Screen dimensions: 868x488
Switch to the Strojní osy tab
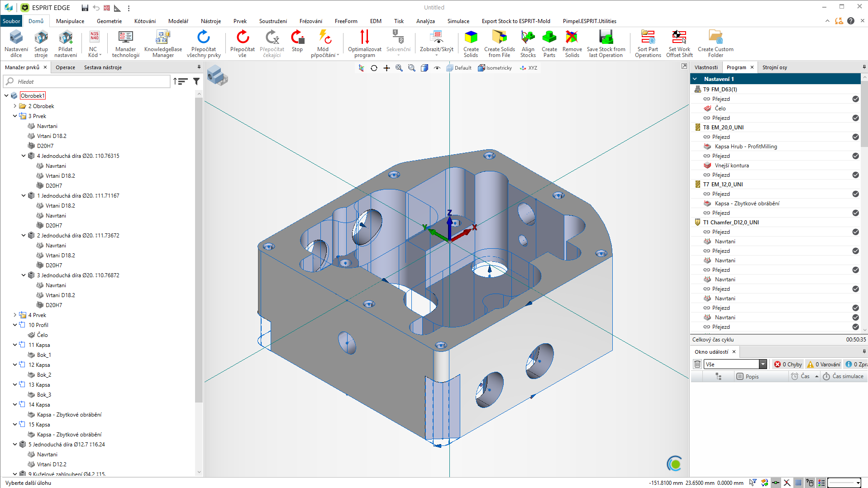pyautogui.click(x=774, y=67)
